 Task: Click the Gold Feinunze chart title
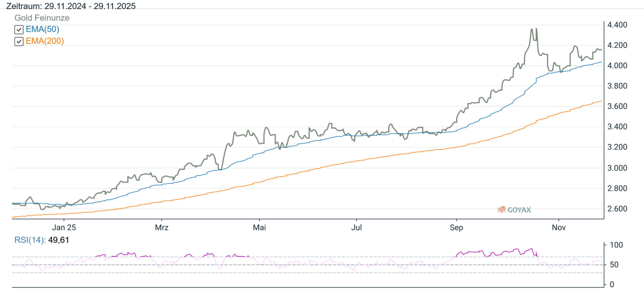coord(42,18)
